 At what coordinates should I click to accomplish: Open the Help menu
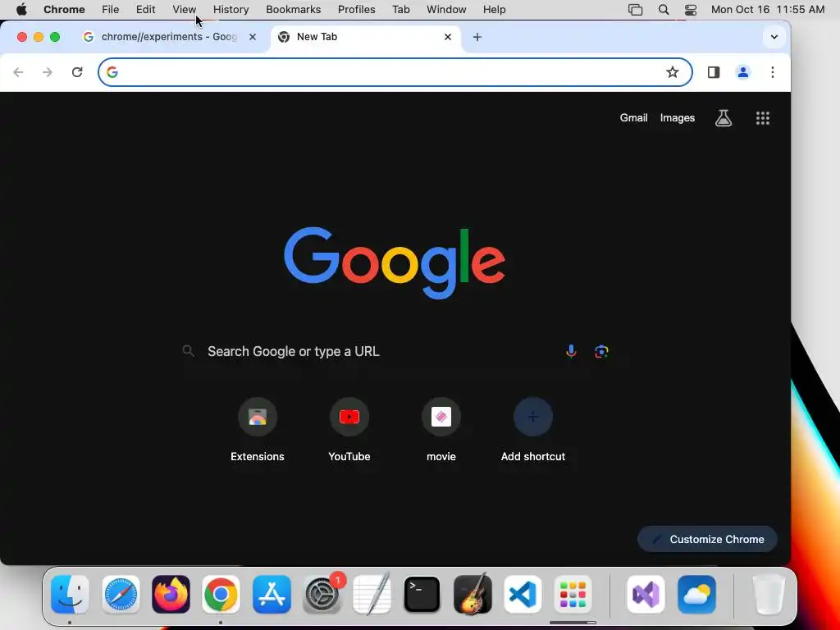(x=494, y=10)
